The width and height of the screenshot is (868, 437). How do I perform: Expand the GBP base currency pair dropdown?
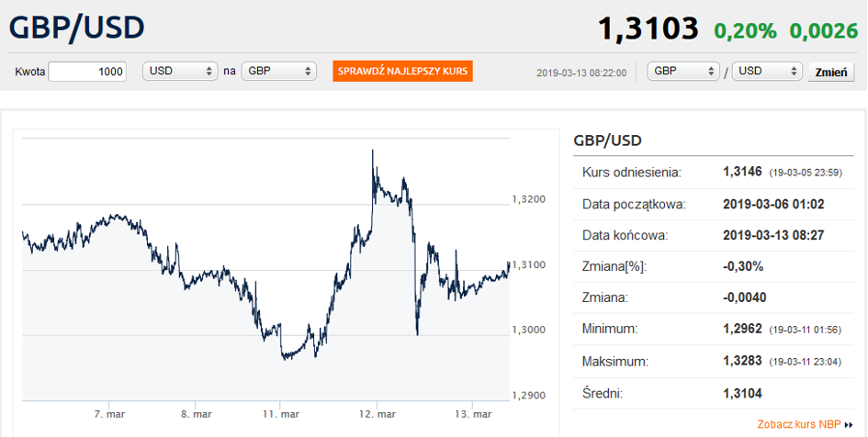(x=684, y=72)
